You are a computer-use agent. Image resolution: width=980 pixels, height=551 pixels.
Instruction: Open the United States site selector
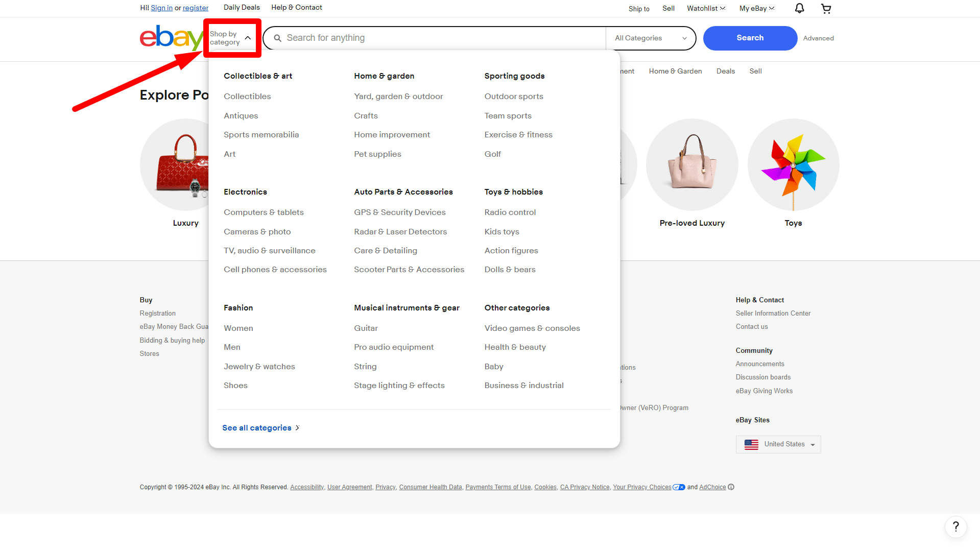pyautogui.click(x=778, y=444)
